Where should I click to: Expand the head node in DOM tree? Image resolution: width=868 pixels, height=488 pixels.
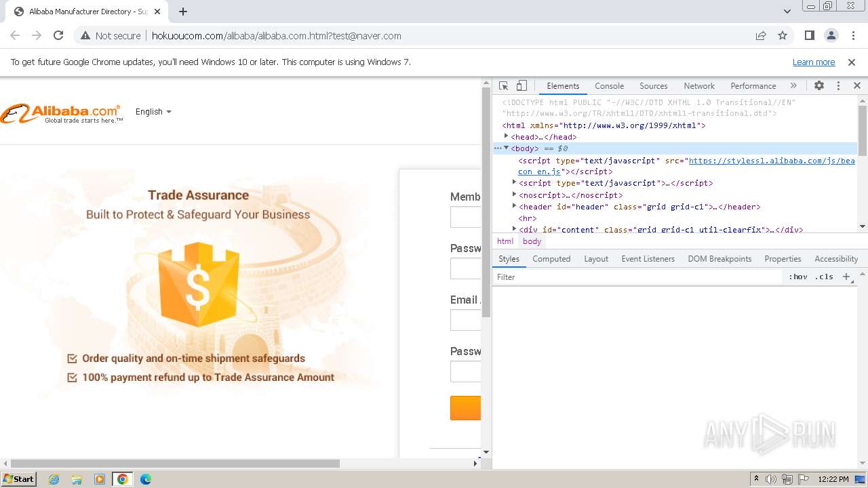coord(506,136)
